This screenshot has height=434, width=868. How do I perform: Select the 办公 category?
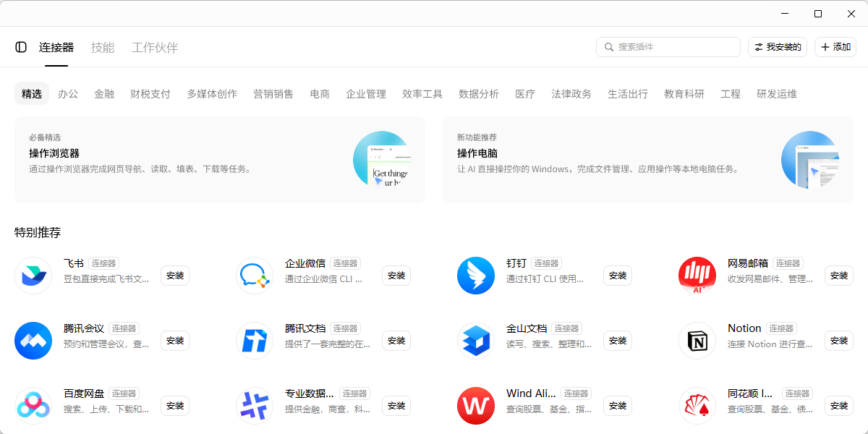pyautogui.click(x=68, y=94)
